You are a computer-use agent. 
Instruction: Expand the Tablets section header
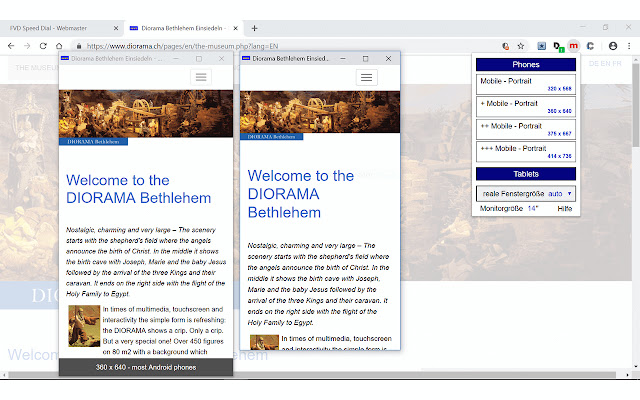point(526,174)
